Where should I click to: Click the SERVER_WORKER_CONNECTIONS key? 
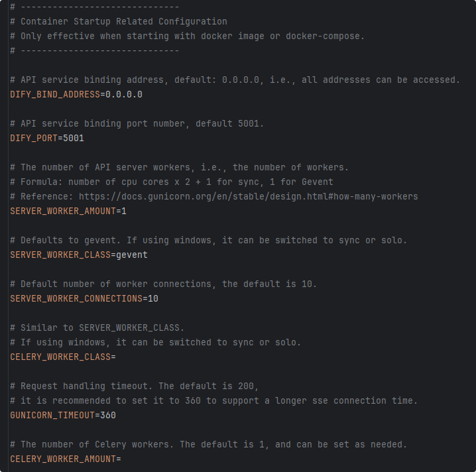[76, 299]
